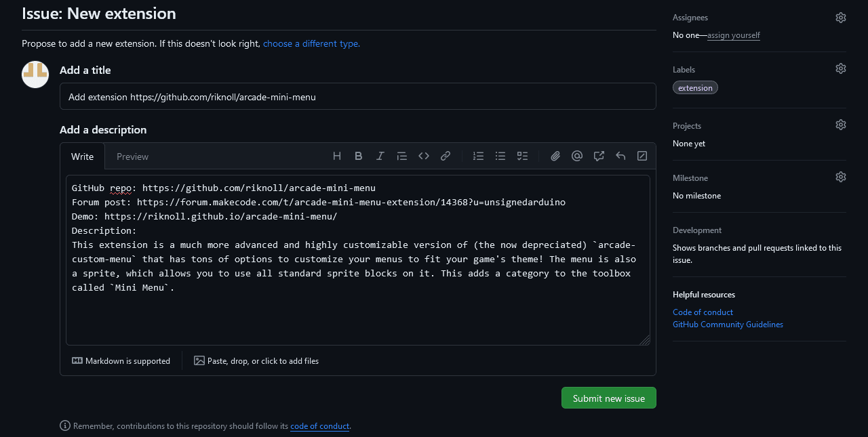Open Labels settings gear

pyautogui.click(x=841, y=68)
